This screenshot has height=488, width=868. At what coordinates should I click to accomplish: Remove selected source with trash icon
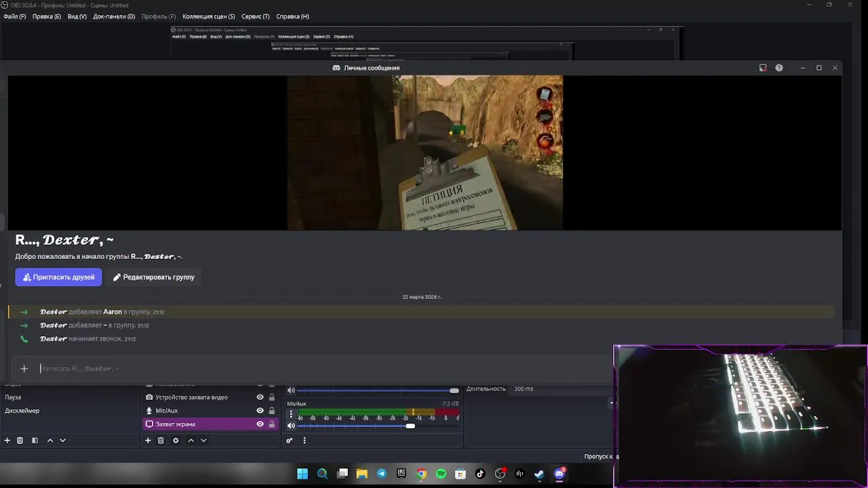(x=161, y=441)
